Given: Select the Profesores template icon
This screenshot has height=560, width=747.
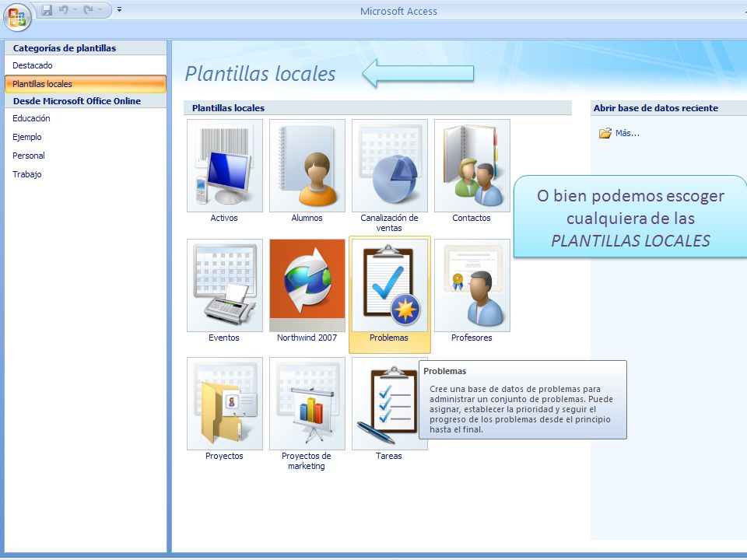Looking at the screenshot, I should click(472, 285).
